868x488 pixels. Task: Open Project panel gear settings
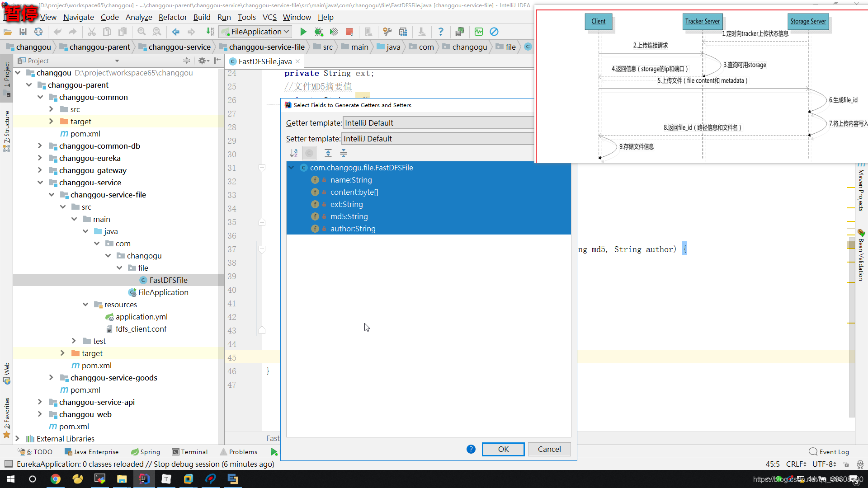(x=203, y=61)
